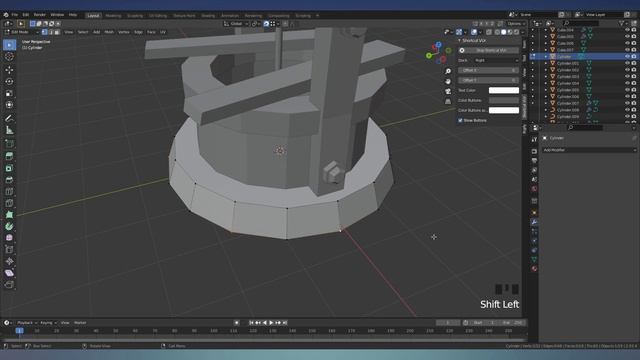The image size is (640, 360).
Task: Select the Transform tool
Action: (x=9, y=105)
